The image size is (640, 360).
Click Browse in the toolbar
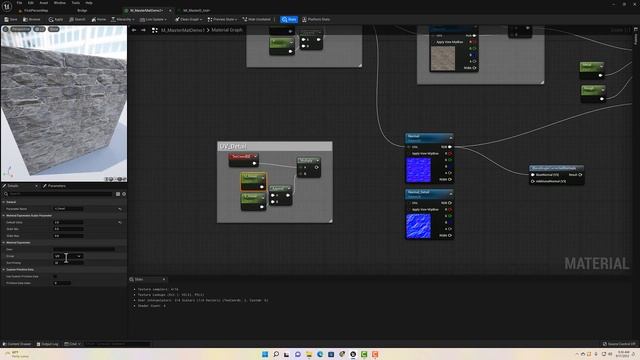(x=32, y=20)
